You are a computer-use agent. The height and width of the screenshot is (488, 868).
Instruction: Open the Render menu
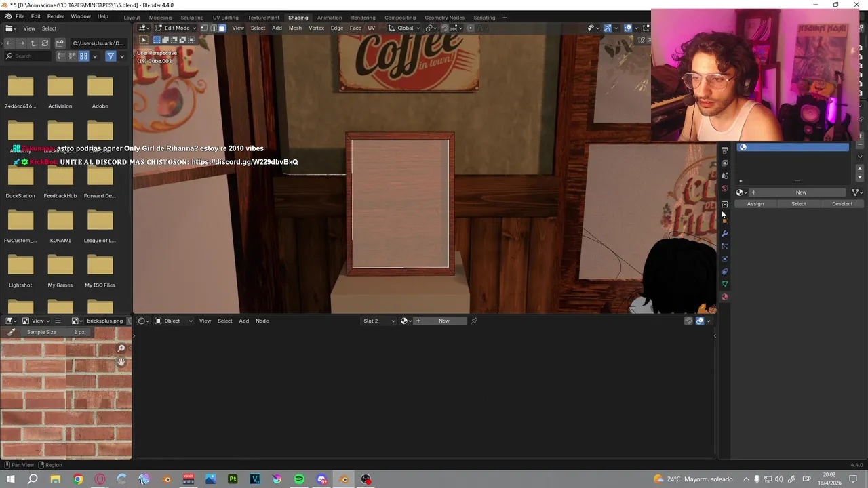pos(56,16)
